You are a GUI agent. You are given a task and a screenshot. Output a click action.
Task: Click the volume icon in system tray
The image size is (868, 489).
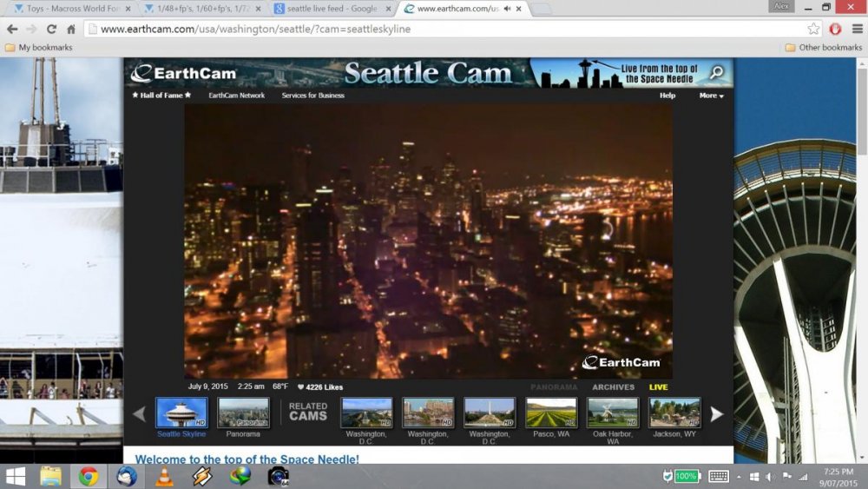pyautogui.click(x=770, y=477)
